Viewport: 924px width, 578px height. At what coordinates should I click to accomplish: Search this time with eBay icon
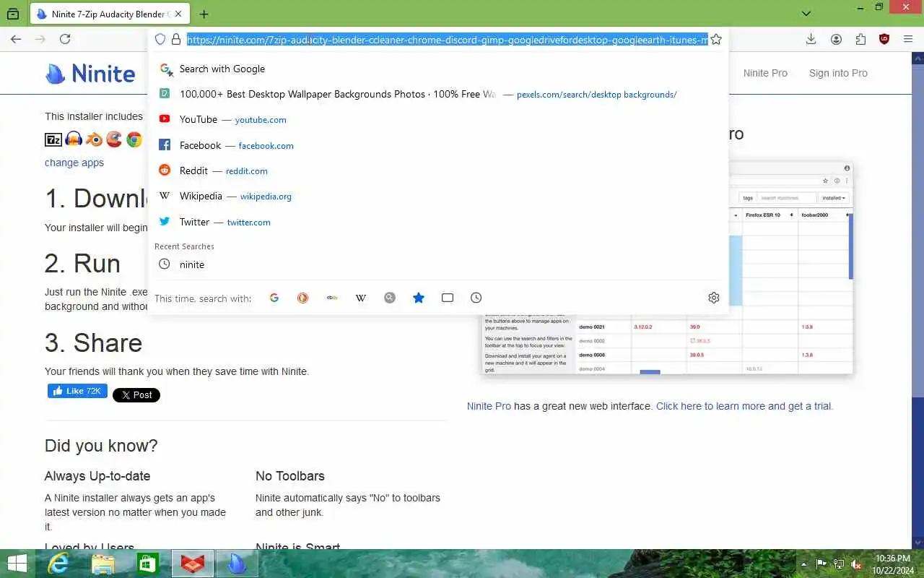coord(332,298)
